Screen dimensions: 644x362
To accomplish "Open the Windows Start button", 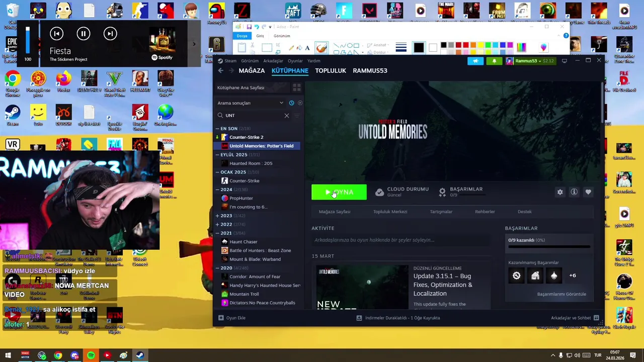I will pos(7,355).
